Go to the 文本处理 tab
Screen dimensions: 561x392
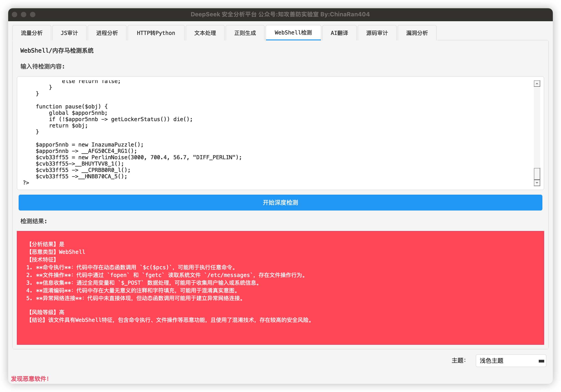[205, 33]
